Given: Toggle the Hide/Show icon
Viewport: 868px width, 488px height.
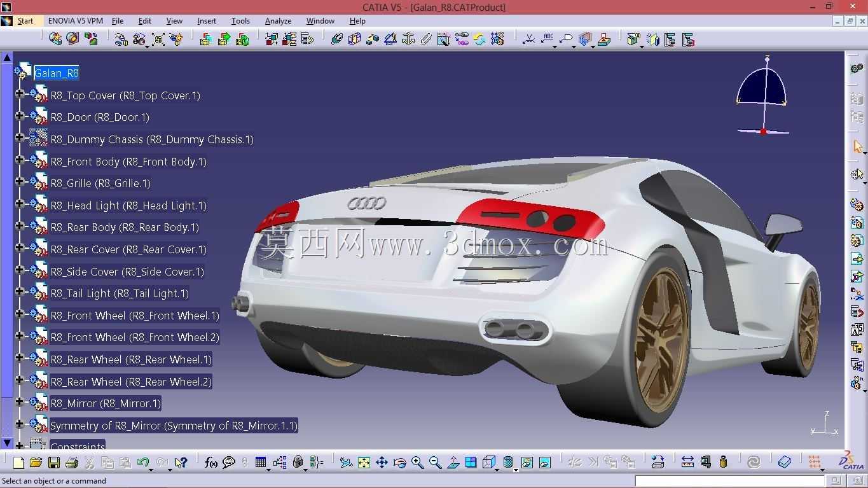Looking at the screenshot, I should (527, 463).
